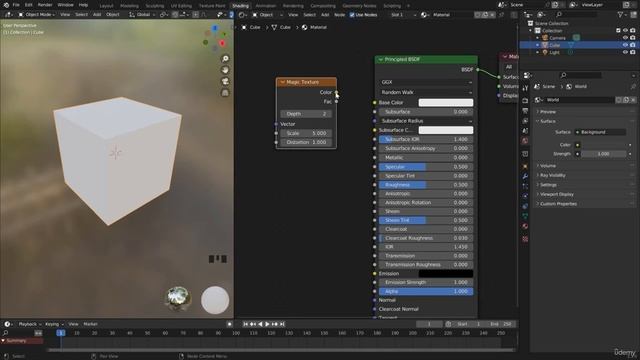Screen dimensions: 640x360
Task: Click the camera view gizmo in the 3D viewport
Action: coord(225,82)
